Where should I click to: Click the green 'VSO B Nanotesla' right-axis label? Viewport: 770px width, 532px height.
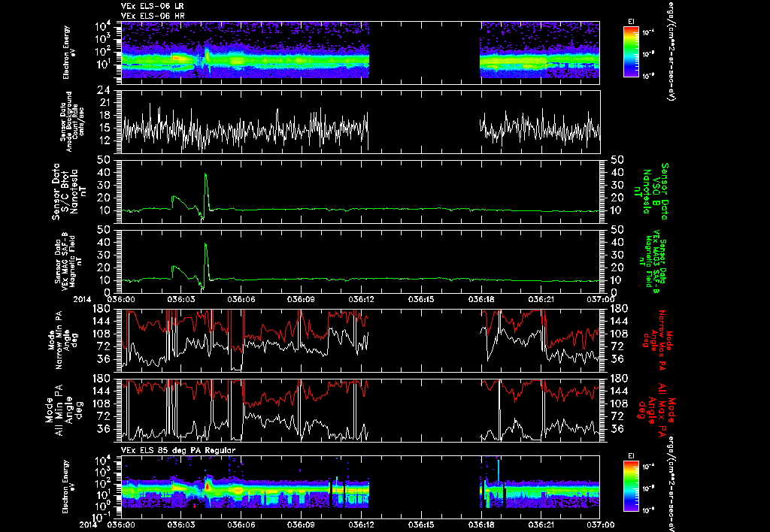(x=650, y=192)
